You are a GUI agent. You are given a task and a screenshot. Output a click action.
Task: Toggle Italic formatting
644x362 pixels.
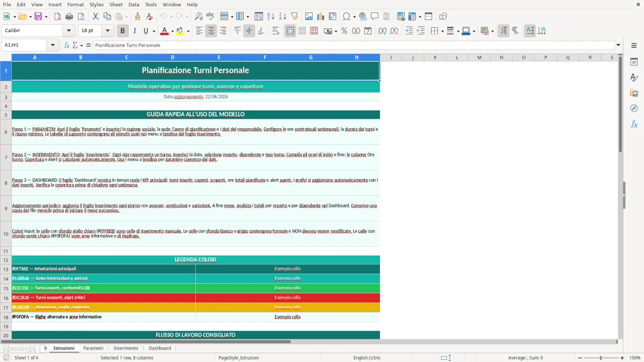tap(135, 31)
